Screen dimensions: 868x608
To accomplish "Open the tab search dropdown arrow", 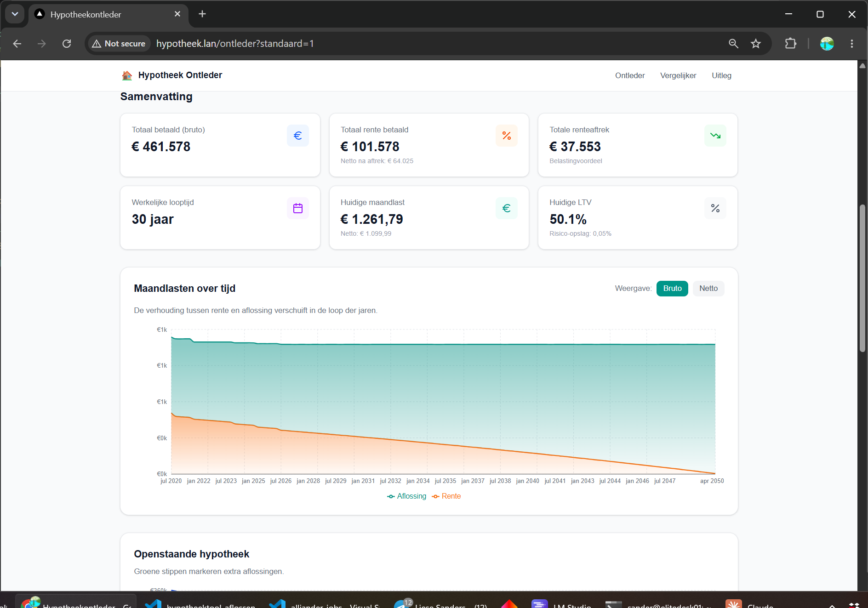I will 15,14.
